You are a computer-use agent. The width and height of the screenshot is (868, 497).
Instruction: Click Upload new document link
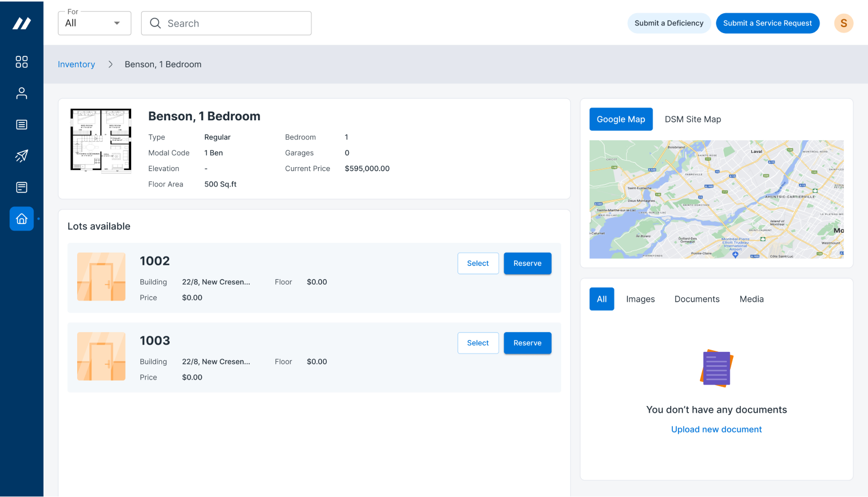[716, 430]
